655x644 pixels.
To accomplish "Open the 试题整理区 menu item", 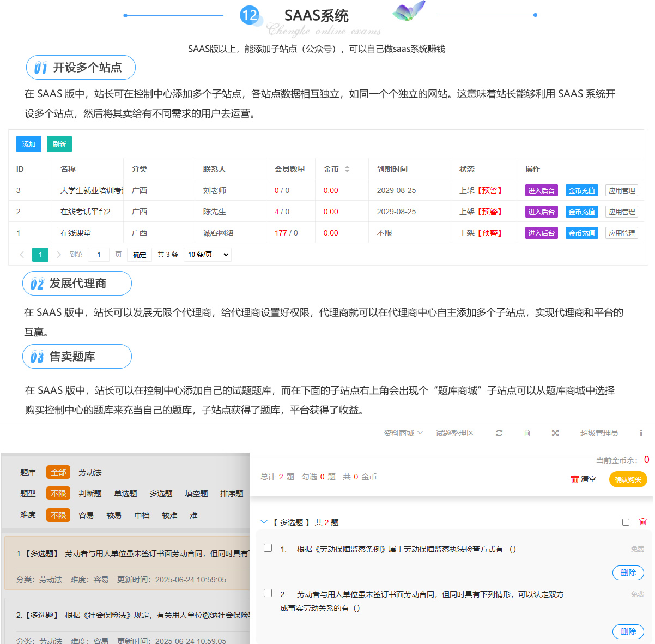I will coord(454,433).
